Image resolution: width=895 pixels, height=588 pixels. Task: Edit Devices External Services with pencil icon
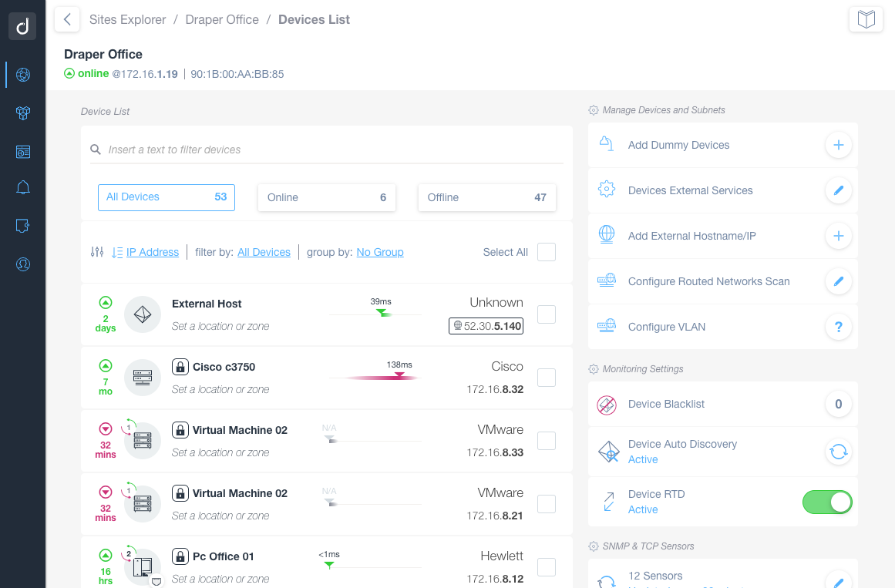[x=839, y=190]
